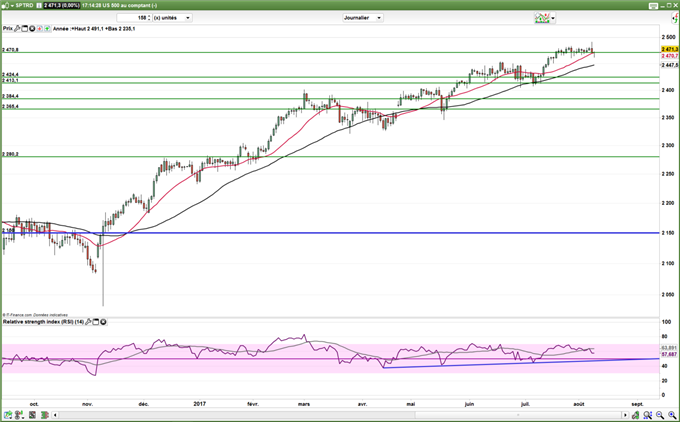Open the chart indicators icon in toolbar
The height and width of the screenshot is (422, 680).
point(542,18)
